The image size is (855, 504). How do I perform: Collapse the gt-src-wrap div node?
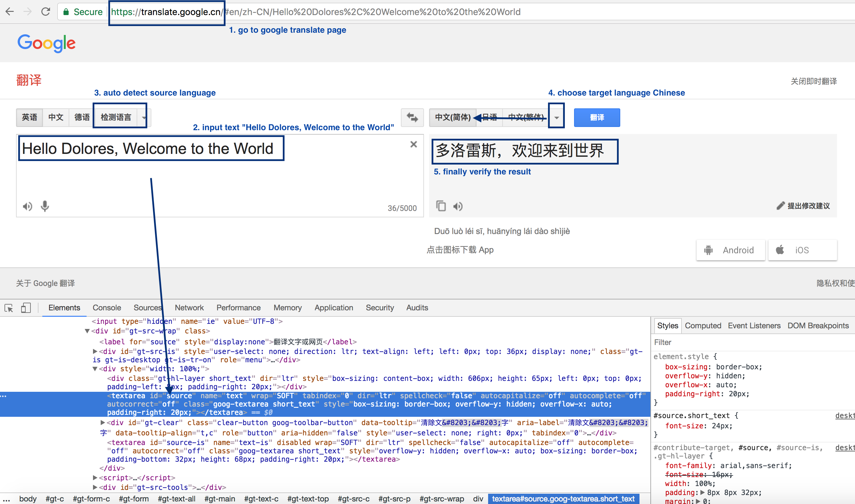87,331
